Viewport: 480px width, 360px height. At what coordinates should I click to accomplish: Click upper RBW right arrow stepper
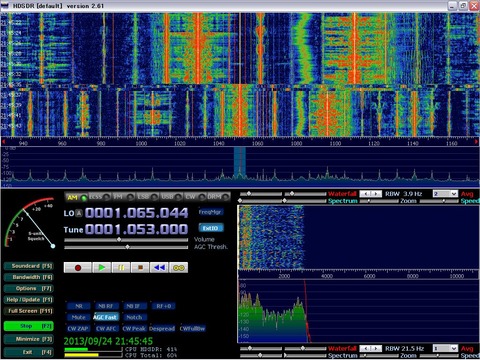(x=376, y=194)
